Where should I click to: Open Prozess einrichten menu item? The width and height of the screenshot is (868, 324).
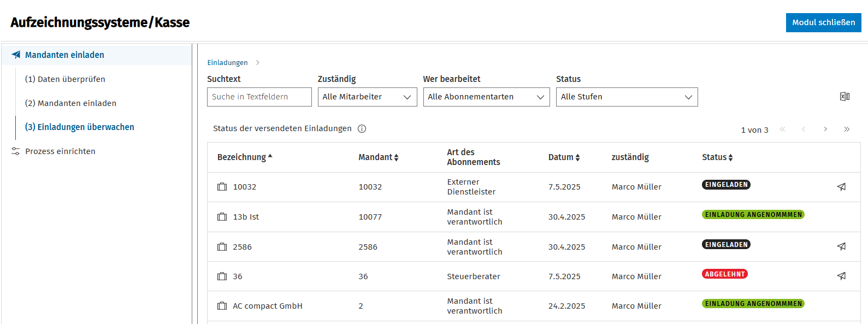click(60, 151)
